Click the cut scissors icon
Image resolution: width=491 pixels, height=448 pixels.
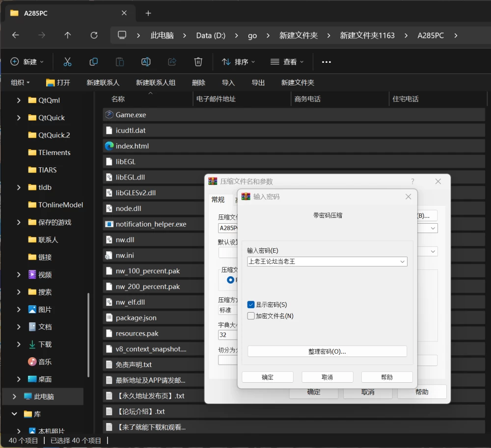coord(67,62)
